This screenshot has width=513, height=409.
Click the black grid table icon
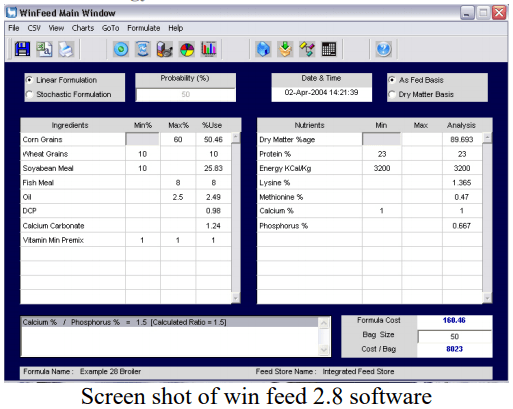coord(329,49)
